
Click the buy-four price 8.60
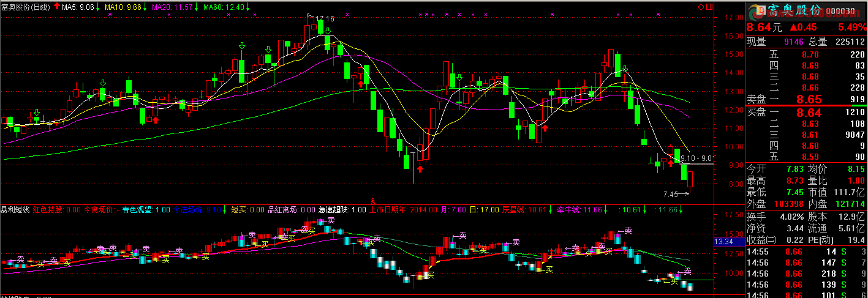coord(810,146)
